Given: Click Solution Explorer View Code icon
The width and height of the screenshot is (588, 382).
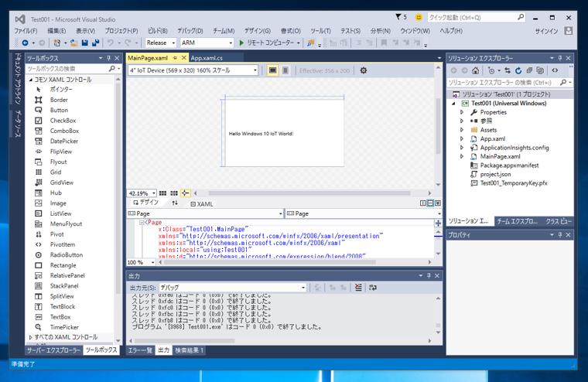Looking at the screenshot, I should tap(555, 70).
